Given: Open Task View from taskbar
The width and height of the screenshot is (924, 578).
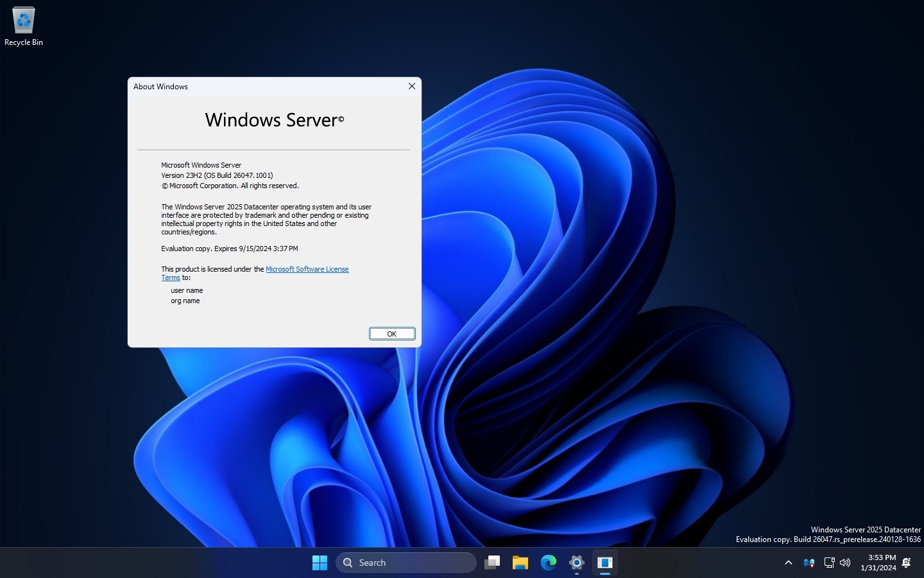Looking at the screenshot, I should [x=492, y=563].
